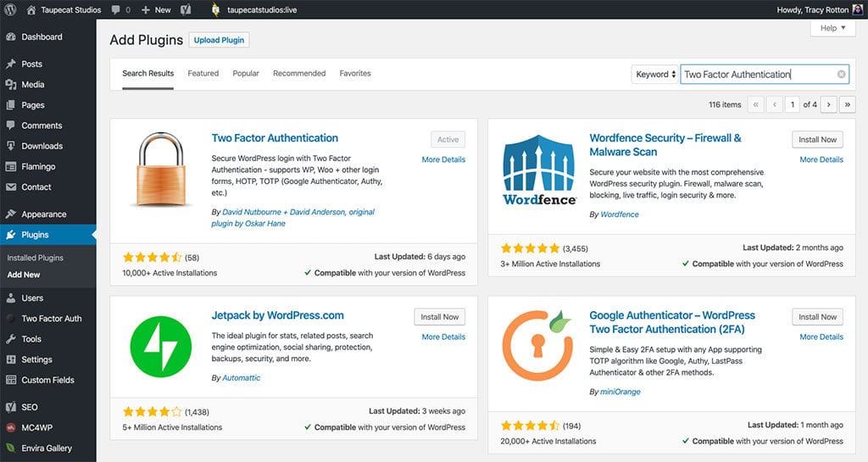
Task: Install Wordfence Security plugin now
Action: pos(818,139)
